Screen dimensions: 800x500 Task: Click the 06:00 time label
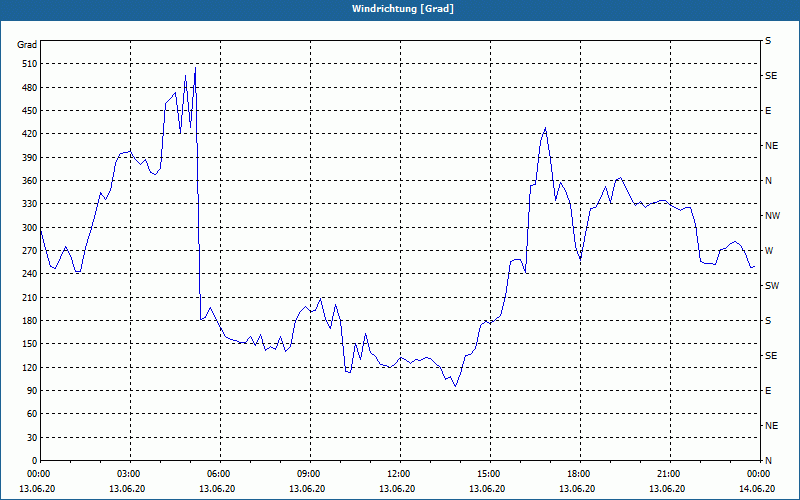[x=220, y=474]
